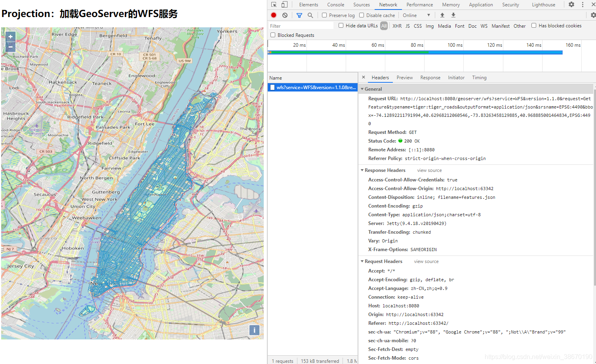The width and height of the screenshot is (596, 364).
Task: Zoom in on the map
Action: point(10,36)
